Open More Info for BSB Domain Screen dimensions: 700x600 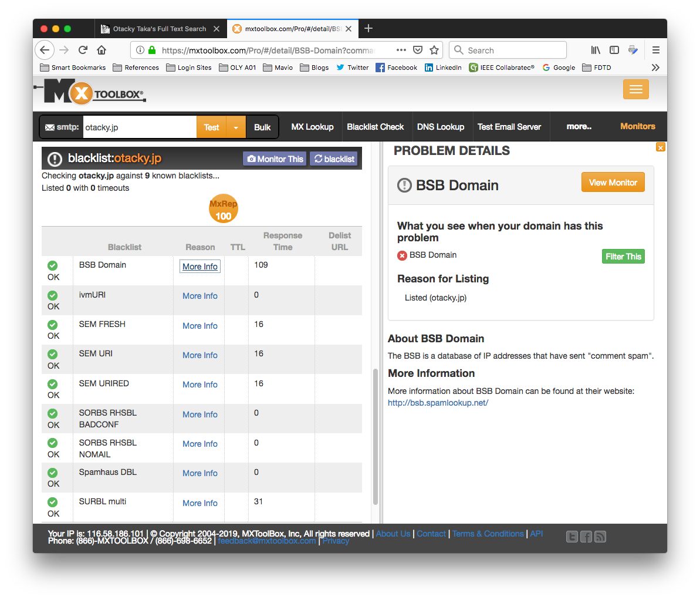tap(199, 267)
